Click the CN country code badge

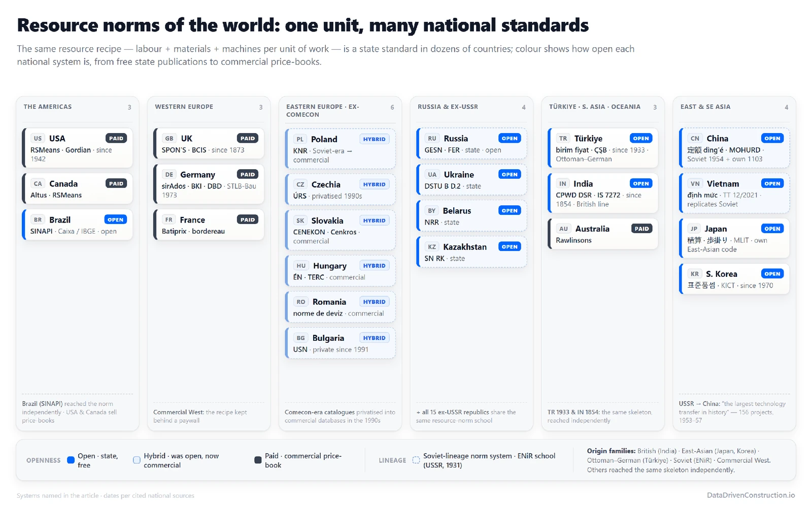(x=695, y=138)
